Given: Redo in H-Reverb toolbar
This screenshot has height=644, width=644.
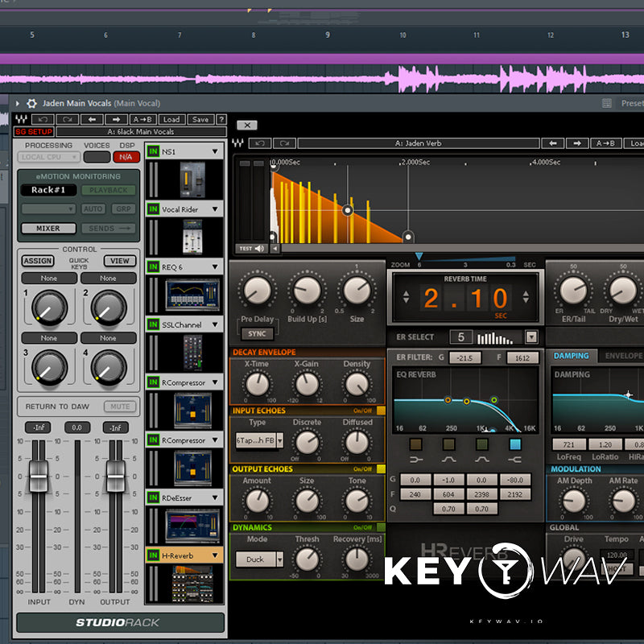Looking at the screenshot, I should tap(284, 143).
